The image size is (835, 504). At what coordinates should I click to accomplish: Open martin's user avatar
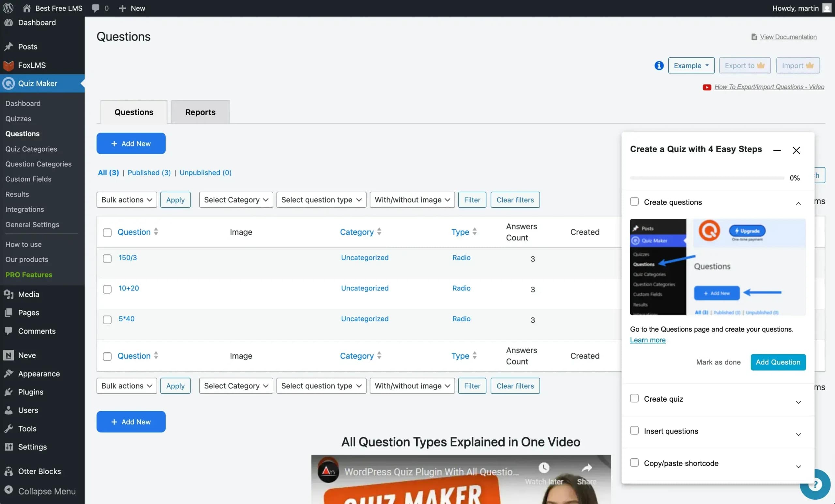(827, 8)
